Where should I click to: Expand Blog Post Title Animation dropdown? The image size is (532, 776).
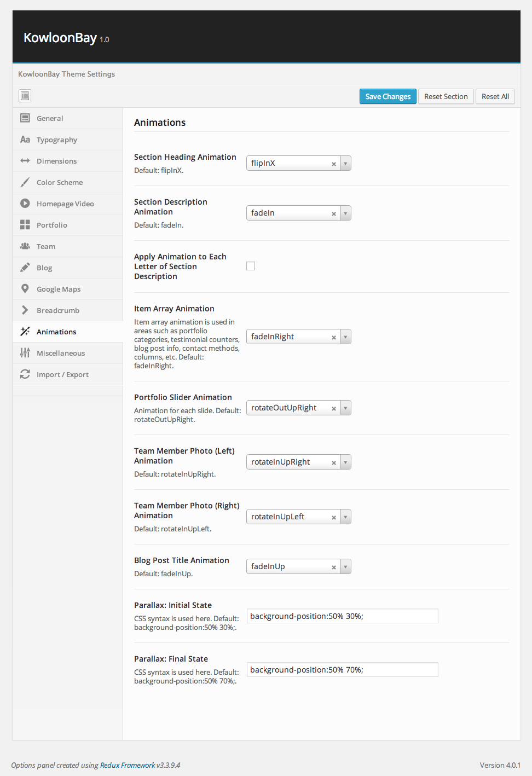point(345,566)
